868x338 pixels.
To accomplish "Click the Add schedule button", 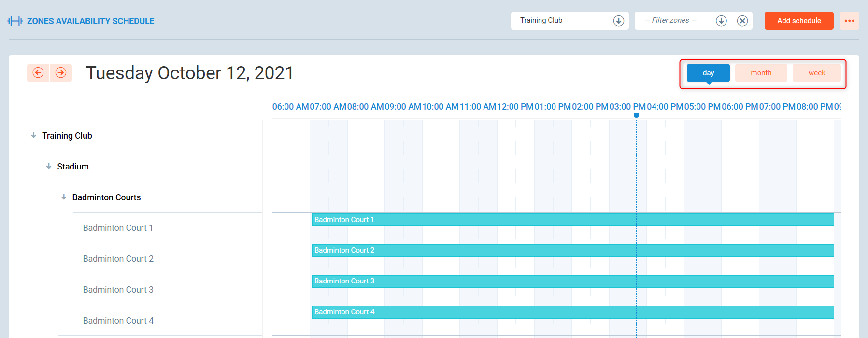I will [x=798, y=21].
